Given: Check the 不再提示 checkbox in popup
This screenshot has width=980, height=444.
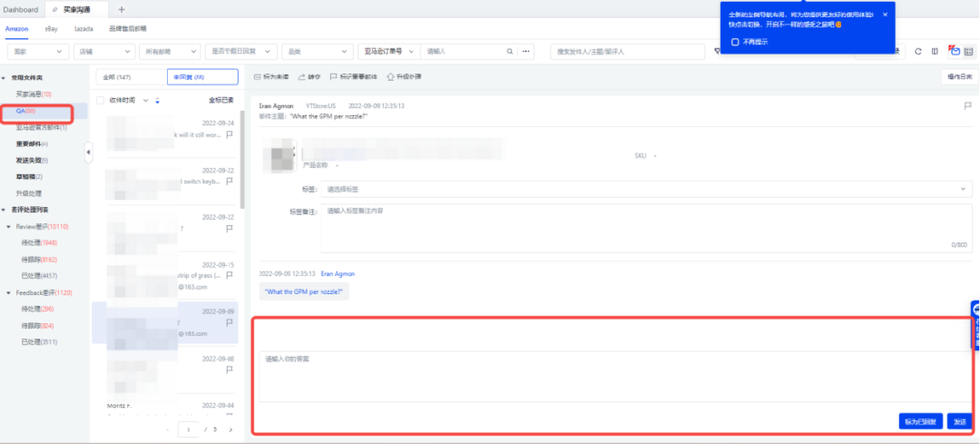Looking at the screenshot, I should tap(734, 42).
